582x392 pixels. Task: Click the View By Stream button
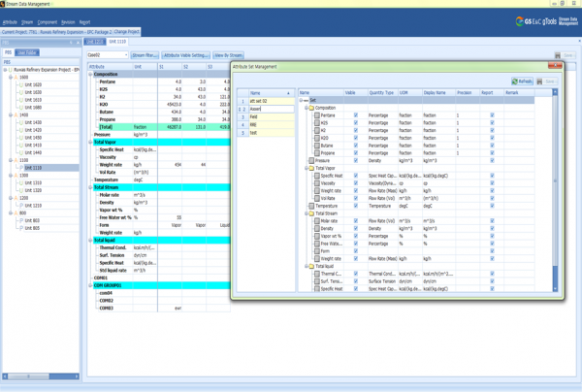point(228,55)
